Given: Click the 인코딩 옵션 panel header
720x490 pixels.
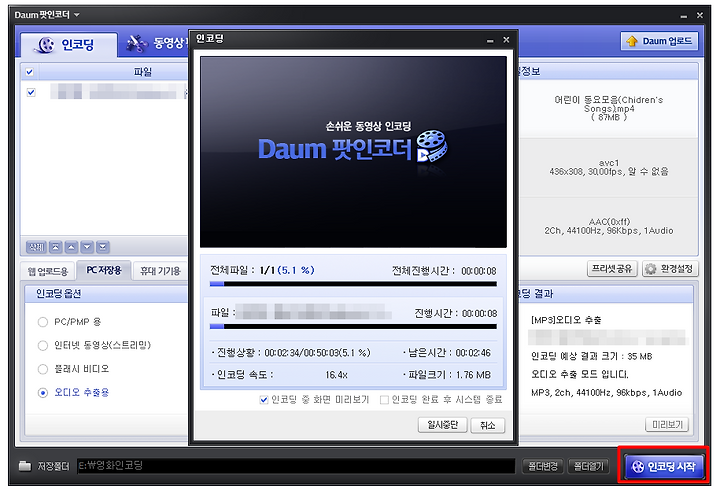Looking at the screenshot, I should [x=107, y=293].
